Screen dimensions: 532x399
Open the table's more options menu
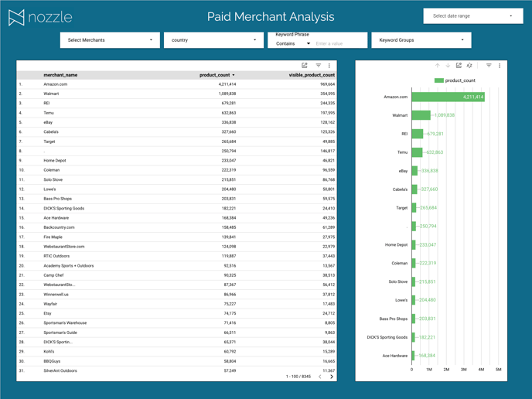tap(329, 66)
